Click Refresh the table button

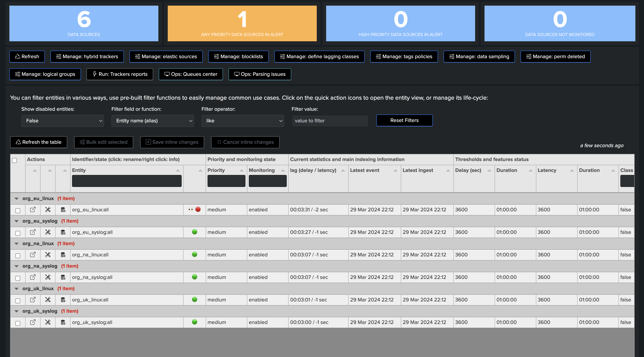click(x=38, y=142)
